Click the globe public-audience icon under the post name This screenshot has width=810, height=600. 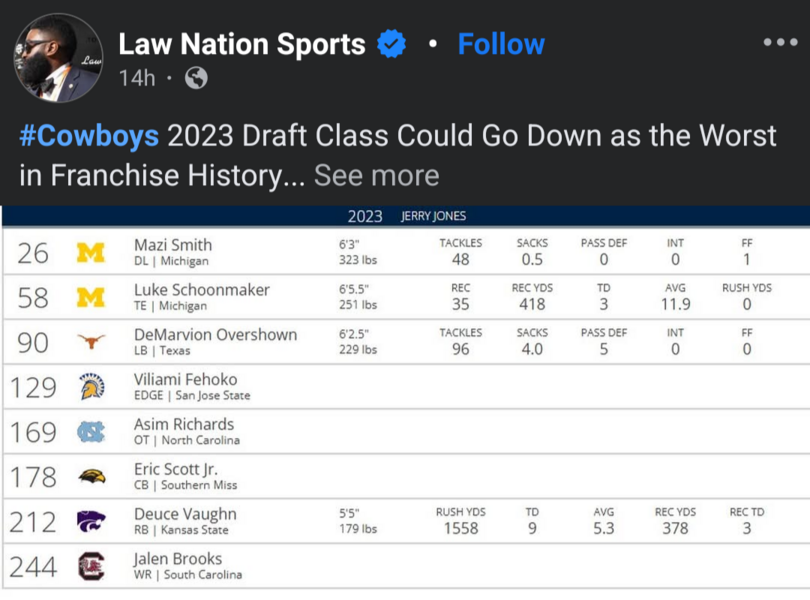pos(196,77)
